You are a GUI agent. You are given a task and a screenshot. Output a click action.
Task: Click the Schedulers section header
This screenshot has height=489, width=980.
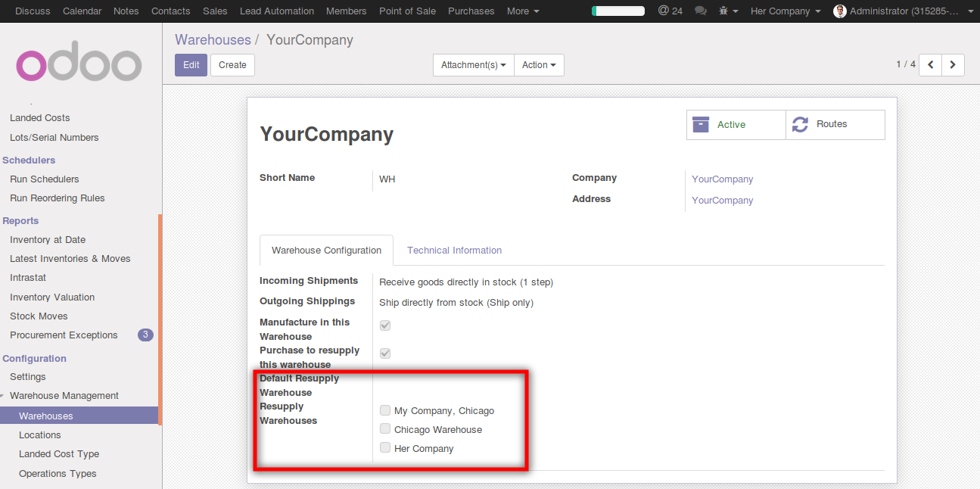[29, 160]
